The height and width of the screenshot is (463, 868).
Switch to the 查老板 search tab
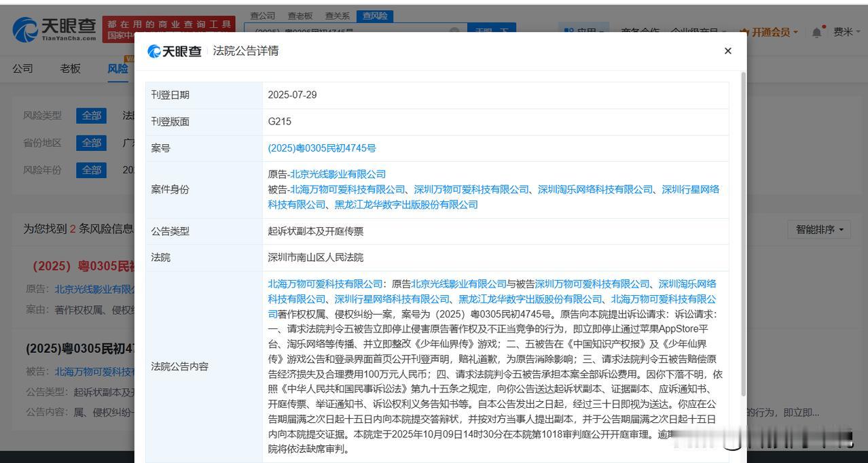click(x=300, y=15)
